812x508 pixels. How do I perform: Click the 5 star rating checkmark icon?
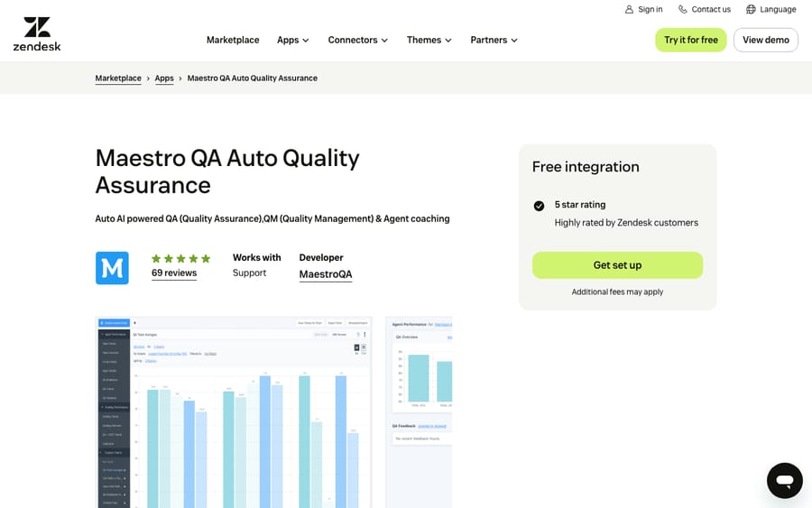pos(539,206)
